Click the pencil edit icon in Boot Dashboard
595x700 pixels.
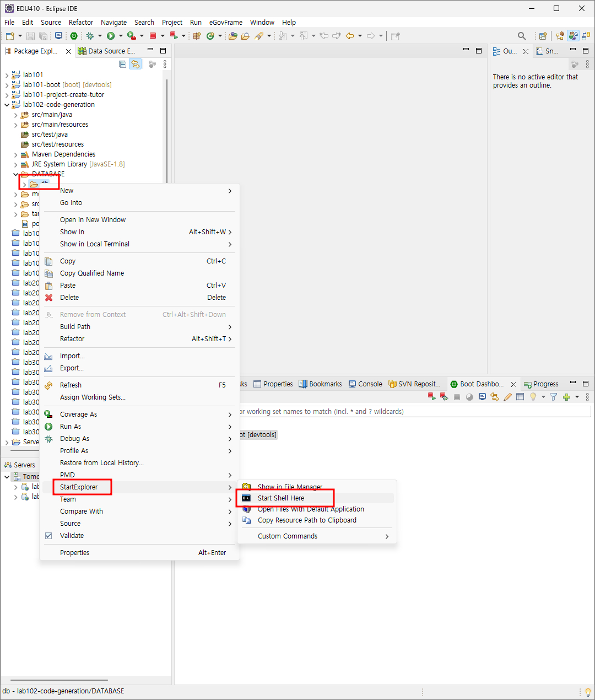507,397
